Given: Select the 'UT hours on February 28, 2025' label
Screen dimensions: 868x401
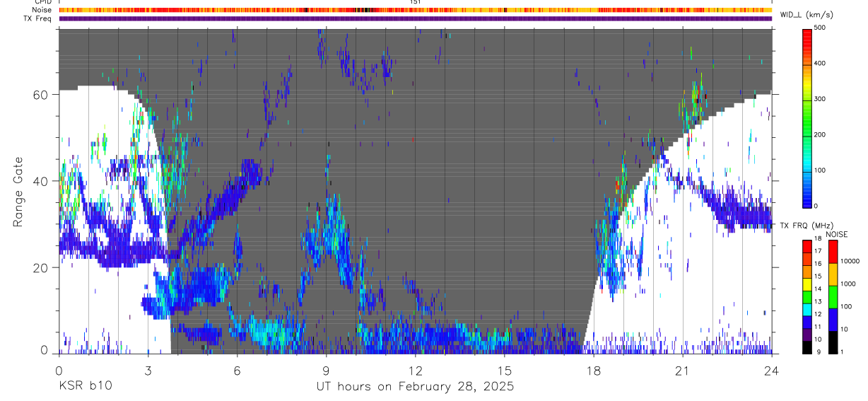Looking at the screenshot, I should point(414,387).
